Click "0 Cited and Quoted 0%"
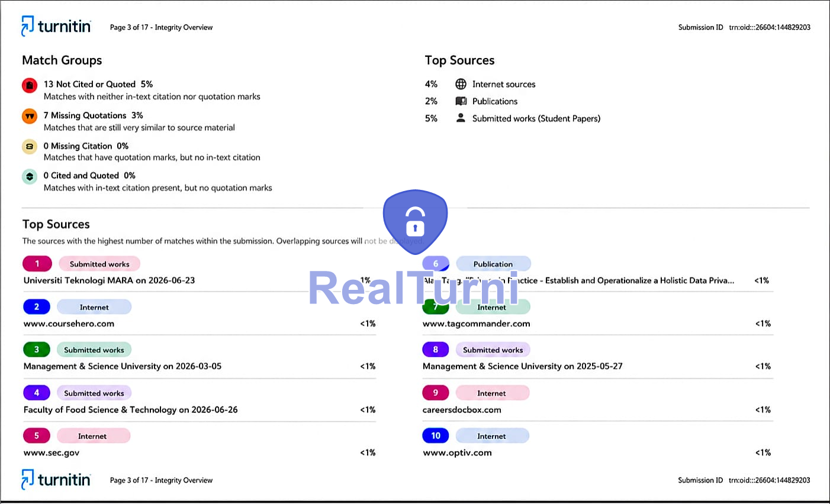The image size is (830, 504). tap(89, 176)
